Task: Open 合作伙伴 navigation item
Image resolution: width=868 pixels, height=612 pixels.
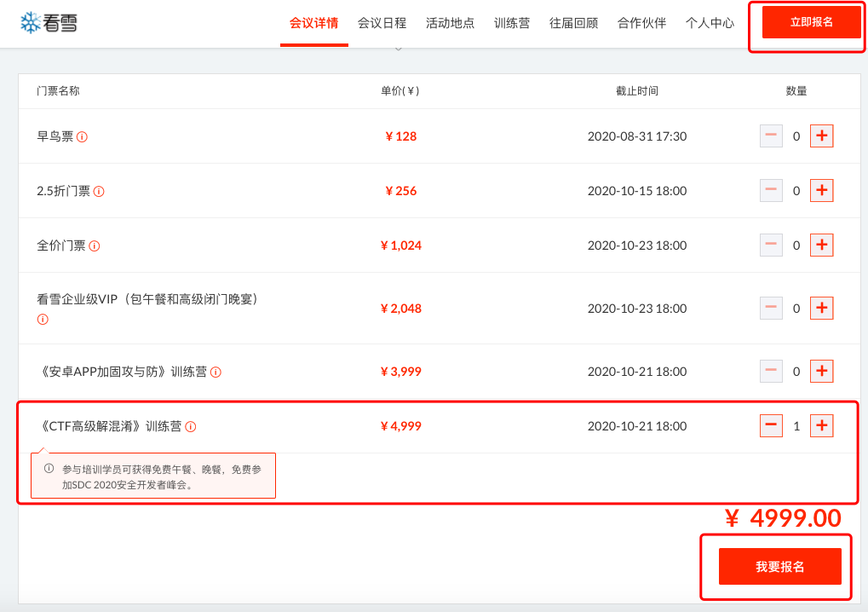Action: click(641, 23)
